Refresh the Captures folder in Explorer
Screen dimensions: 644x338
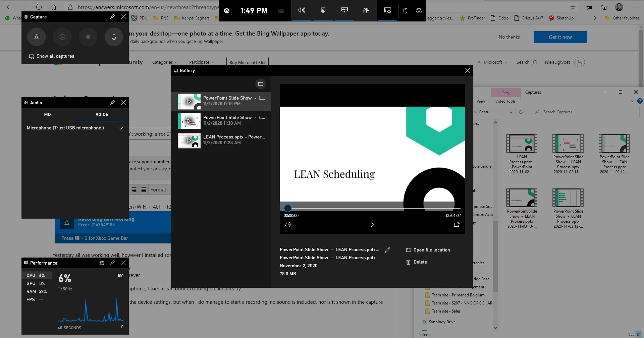point(521,112)
